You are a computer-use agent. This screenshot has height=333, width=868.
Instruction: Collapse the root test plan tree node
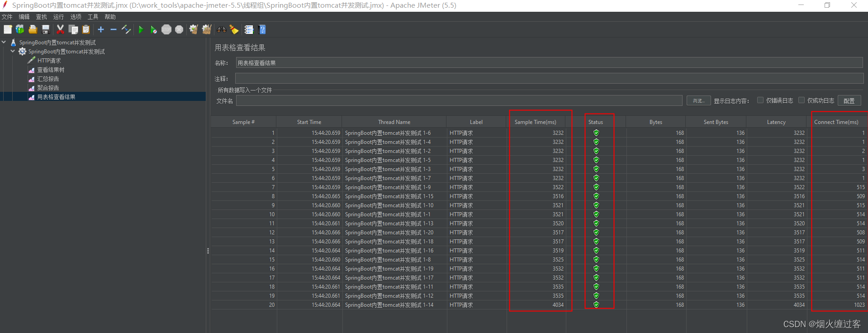pyautogui.click(x=4, y=42)
